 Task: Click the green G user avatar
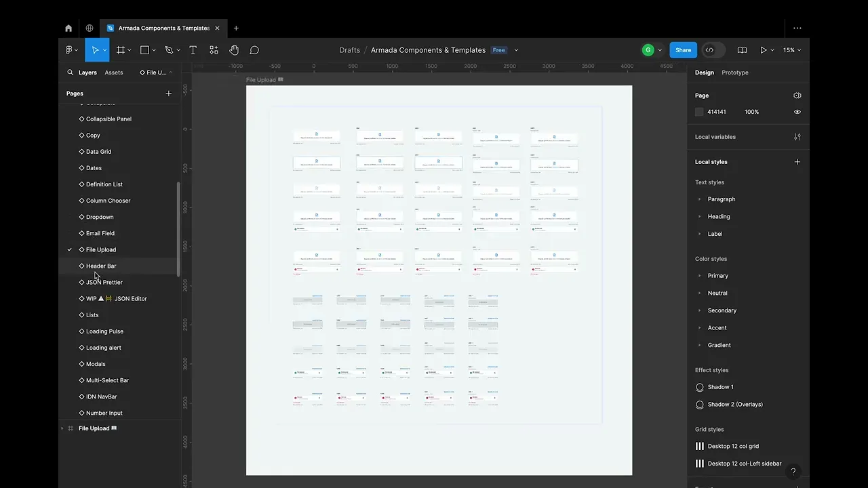(x=648, y=50)
